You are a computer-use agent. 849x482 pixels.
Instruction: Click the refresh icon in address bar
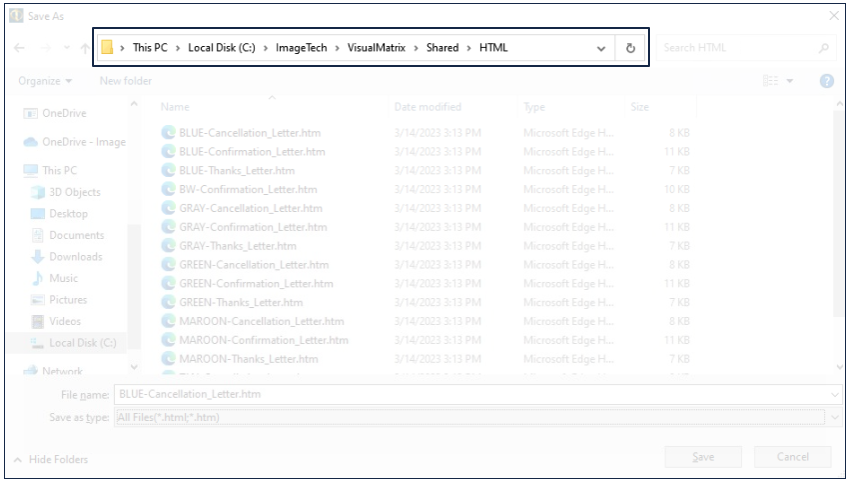(630, 48)
